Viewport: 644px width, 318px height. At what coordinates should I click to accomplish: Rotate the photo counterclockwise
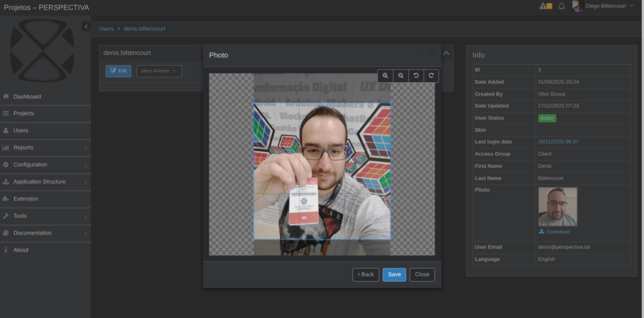point(416,75)
